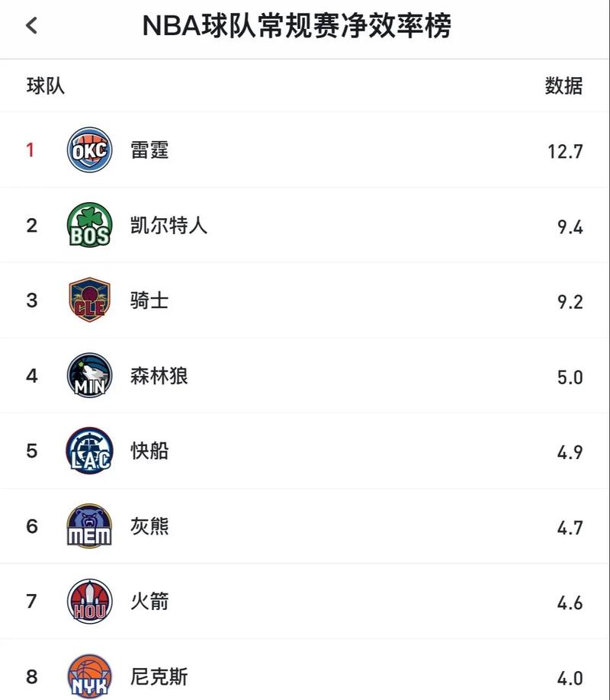
Task: Tap the NBA球队常规赛净效率榜 page title
Action: click(x=297, y=26)
